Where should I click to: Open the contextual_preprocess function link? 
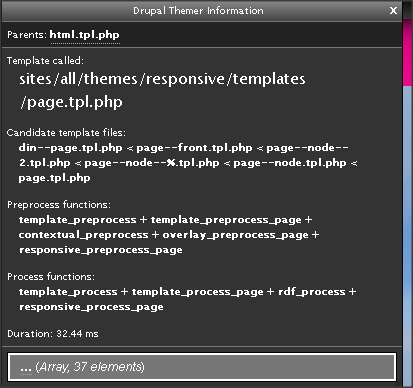pyautogui.click(x=83, y=235)
